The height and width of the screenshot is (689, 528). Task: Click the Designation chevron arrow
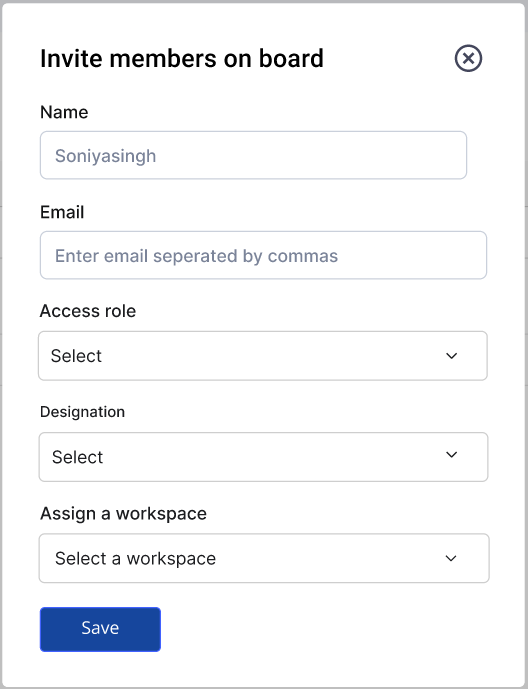tap(452, 454)
